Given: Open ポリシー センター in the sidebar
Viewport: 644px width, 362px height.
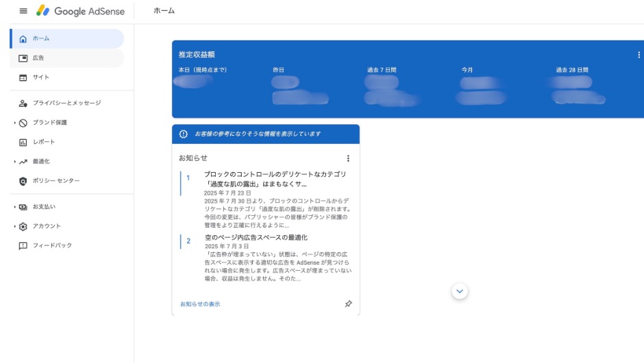Looking at the screenshot, I should click(x=67, y=181).
